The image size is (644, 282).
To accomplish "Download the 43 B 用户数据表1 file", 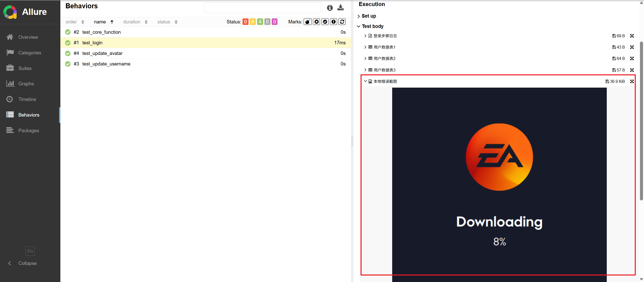I will coord(619,47).
